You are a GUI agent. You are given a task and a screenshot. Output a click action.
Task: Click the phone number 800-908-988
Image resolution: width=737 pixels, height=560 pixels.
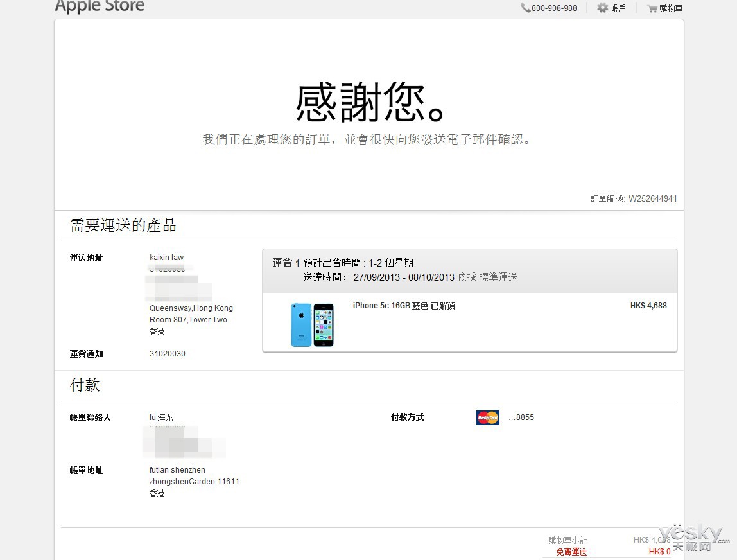pos(554,8)
